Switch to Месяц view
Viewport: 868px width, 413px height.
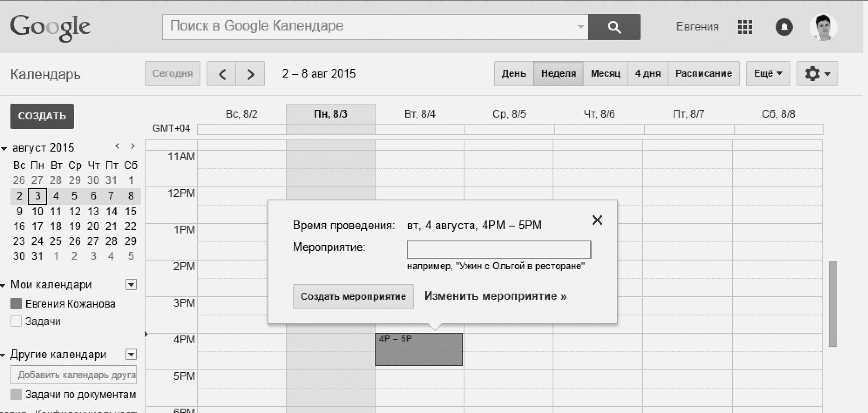(605, 74)
